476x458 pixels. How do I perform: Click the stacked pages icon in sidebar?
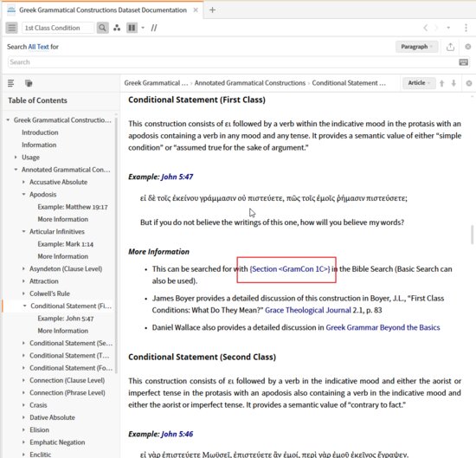point(29,83)
